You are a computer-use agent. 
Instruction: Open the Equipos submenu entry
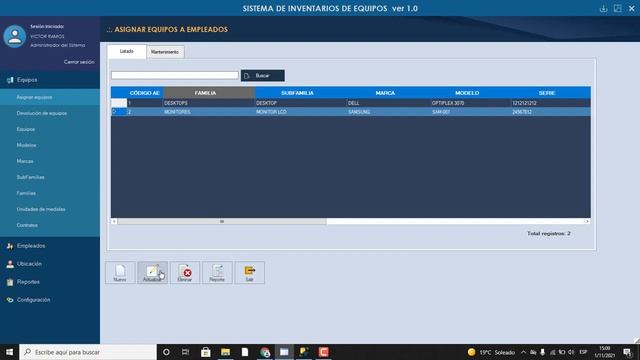coord(50,129)
